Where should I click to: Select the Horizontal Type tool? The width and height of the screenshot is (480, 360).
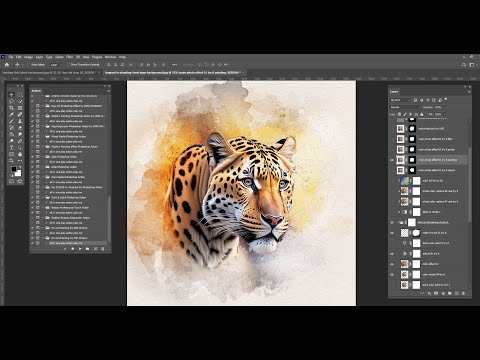pyautogui.click(x=11, y=147)
